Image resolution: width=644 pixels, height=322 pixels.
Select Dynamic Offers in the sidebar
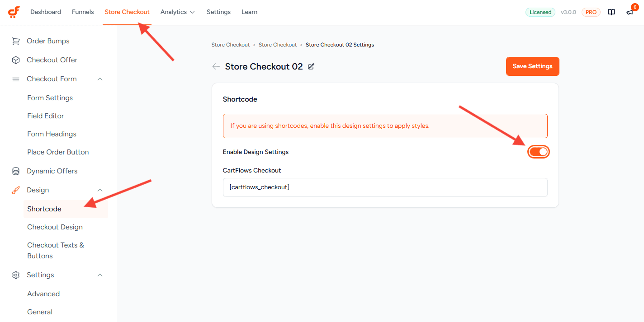pos(52,171)
